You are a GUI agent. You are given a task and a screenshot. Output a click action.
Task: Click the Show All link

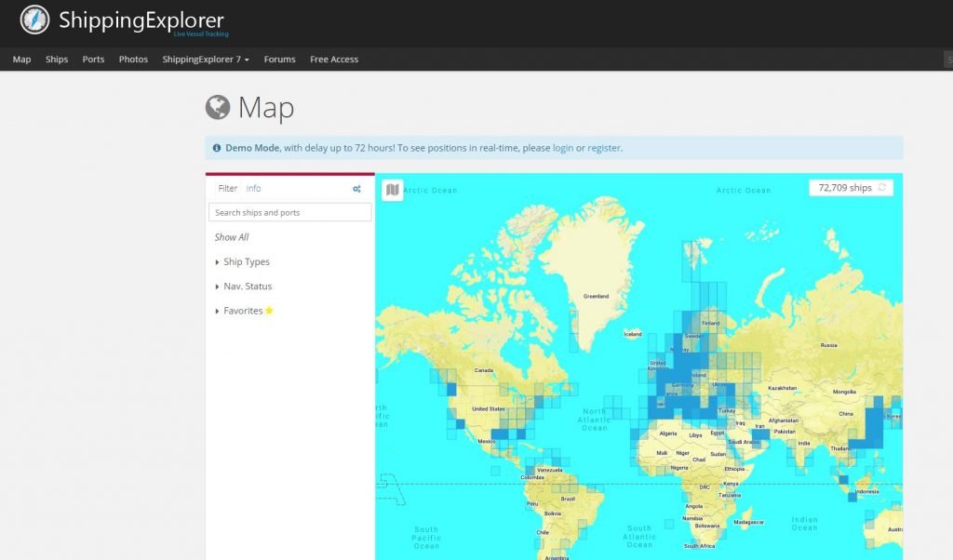[232, 237]
